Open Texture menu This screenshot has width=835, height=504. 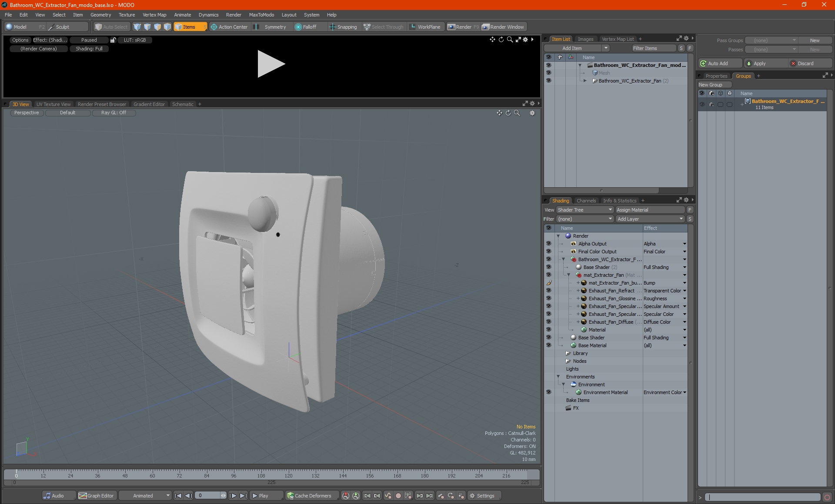(x=127, y=15)
